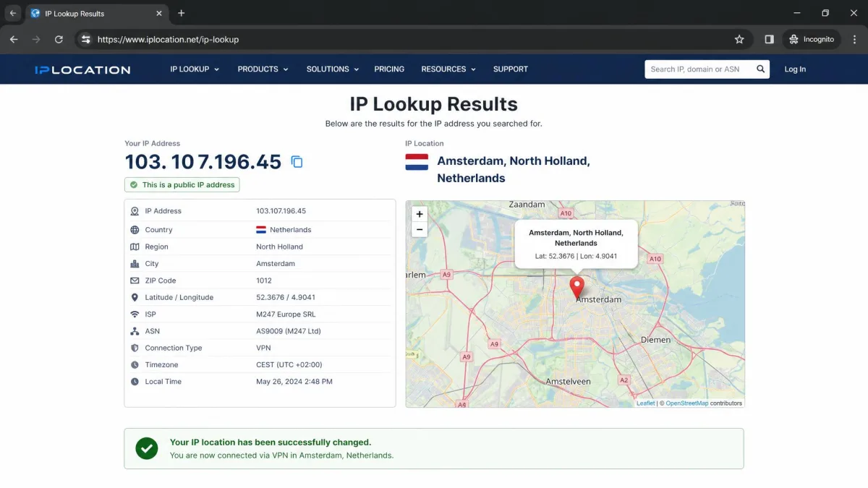Viewport: 868px width, 488px height.
Task: Click the Netherlands country value in table
Action: [290, 230]
